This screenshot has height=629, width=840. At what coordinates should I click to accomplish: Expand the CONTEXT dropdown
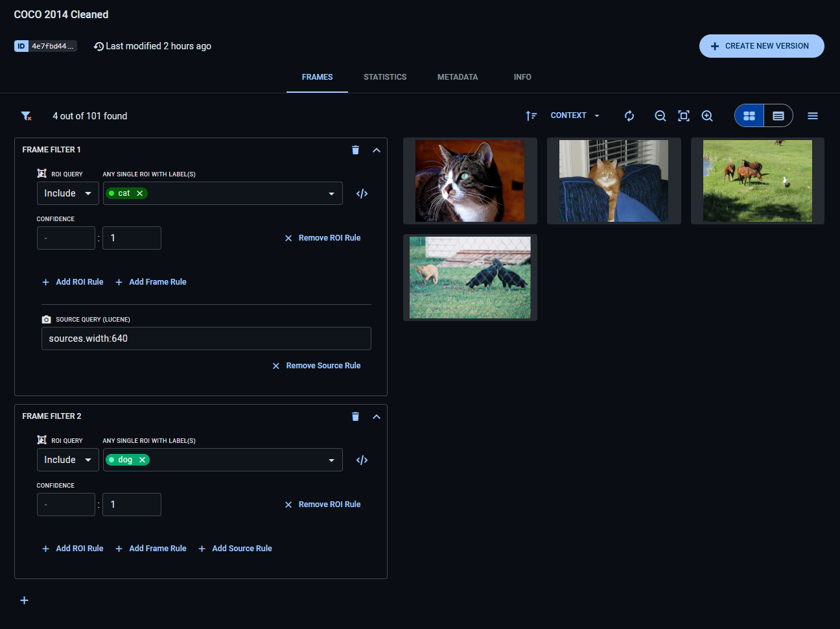coord(573,115)
